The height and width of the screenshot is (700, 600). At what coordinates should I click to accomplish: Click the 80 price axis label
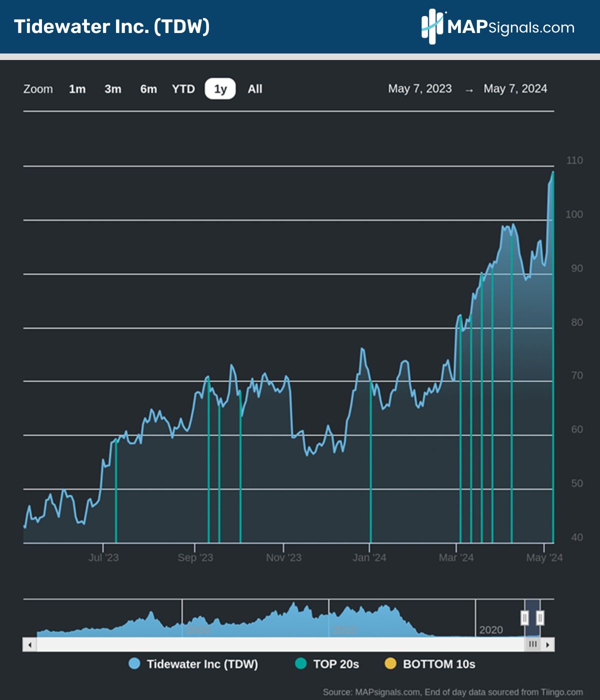(x=577, y=322)
